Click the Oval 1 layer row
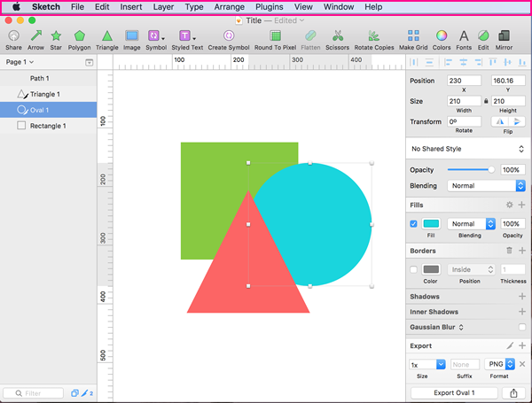The width and height of the screenshot is (532, 403). [x=48, y=110]
